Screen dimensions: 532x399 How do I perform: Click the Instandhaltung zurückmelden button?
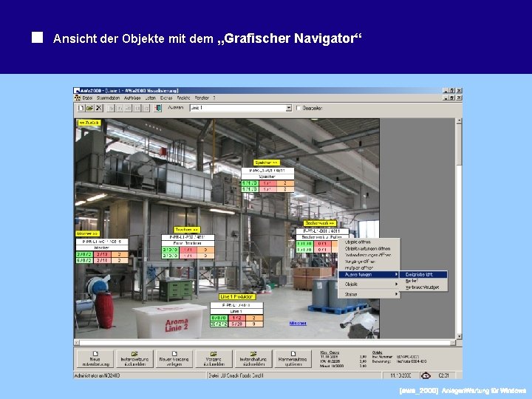click(x=253, y=358)
